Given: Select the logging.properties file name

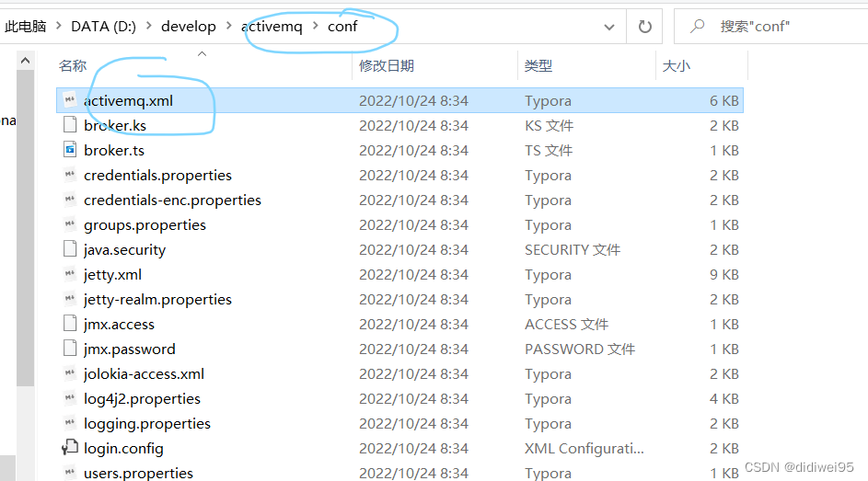Looking at the screenshot, I should point(146,424).
